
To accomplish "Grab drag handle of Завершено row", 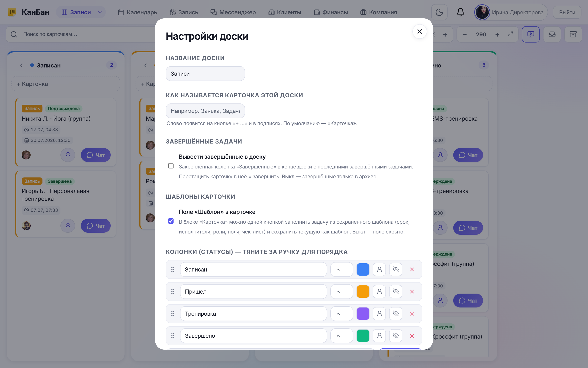I will pyautogui.click(x=173, y=336).
